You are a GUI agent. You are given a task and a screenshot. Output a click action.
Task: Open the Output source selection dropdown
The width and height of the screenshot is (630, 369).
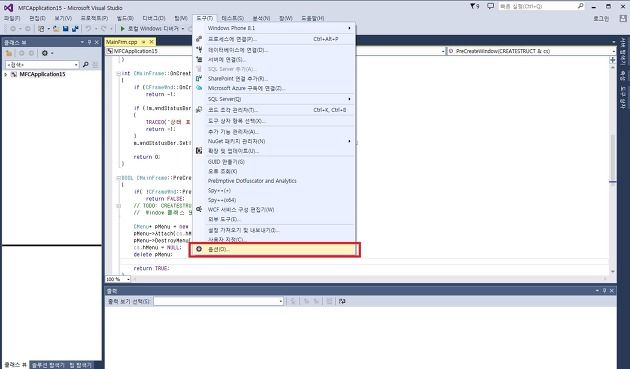pos(281,301)
